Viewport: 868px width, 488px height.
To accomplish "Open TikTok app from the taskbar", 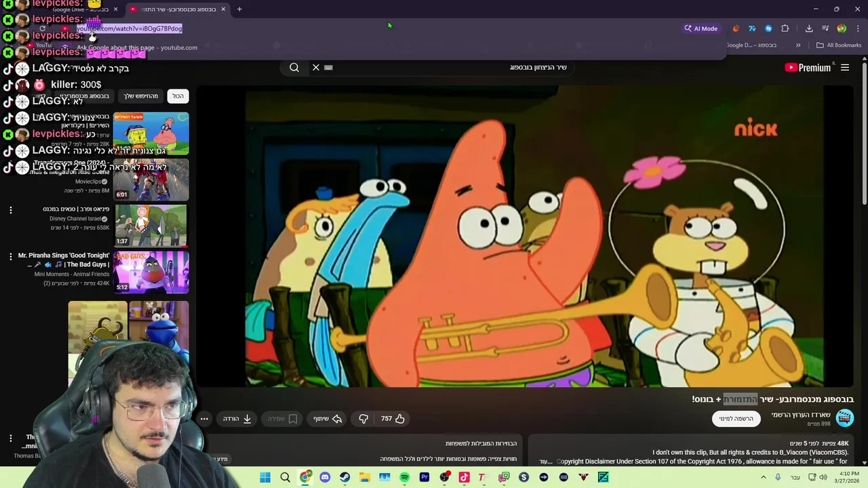I will tap(464, 477).
